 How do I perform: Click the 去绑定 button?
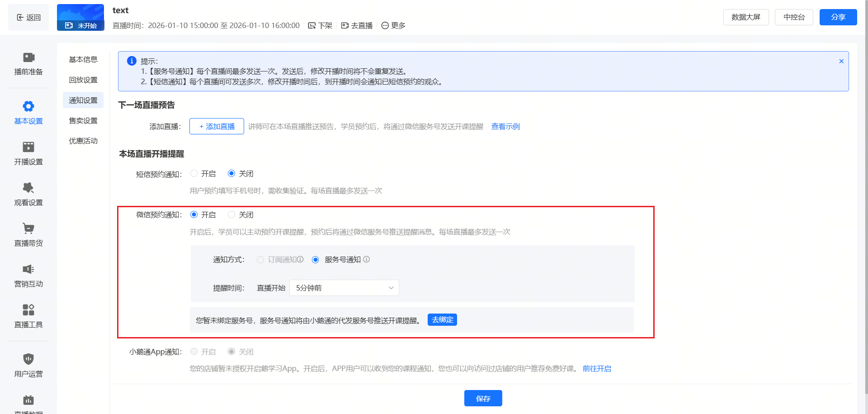click(x=442, y=320)
